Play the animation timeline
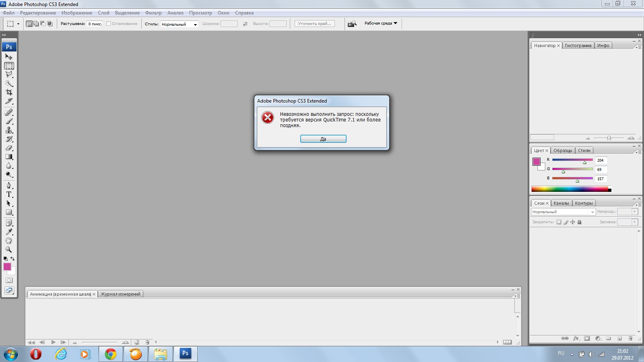The width and height of the screenshot is (644, 362). click(x=53, y=342)
